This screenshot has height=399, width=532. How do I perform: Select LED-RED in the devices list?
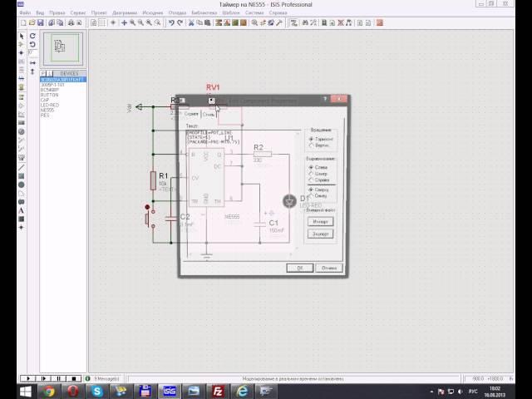(x=50, y=106)
